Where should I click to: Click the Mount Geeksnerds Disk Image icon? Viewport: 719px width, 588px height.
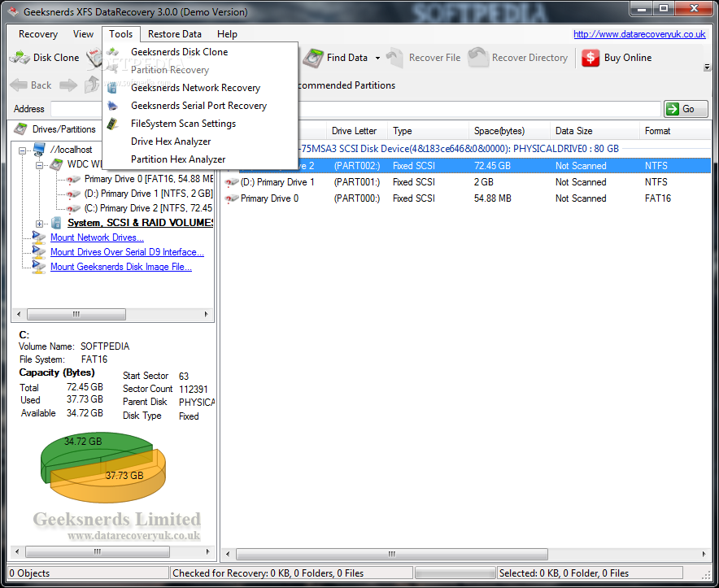pos(39,267)
